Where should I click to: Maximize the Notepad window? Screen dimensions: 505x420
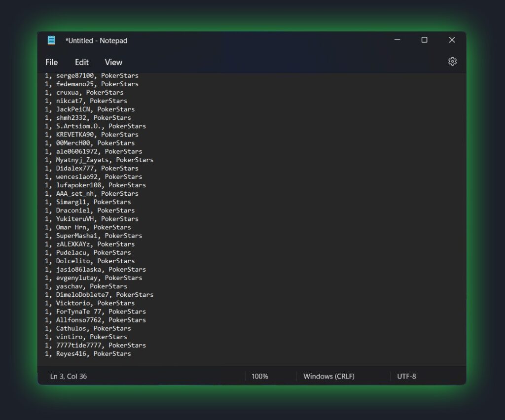tap(424, 40)
